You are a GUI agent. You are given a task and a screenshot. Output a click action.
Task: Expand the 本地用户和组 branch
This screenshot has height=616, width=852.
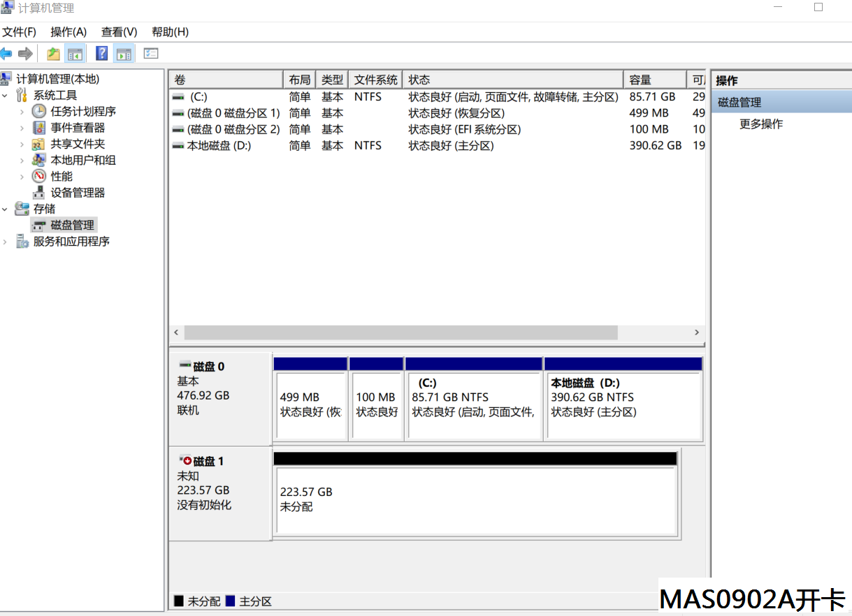(21, 159)
